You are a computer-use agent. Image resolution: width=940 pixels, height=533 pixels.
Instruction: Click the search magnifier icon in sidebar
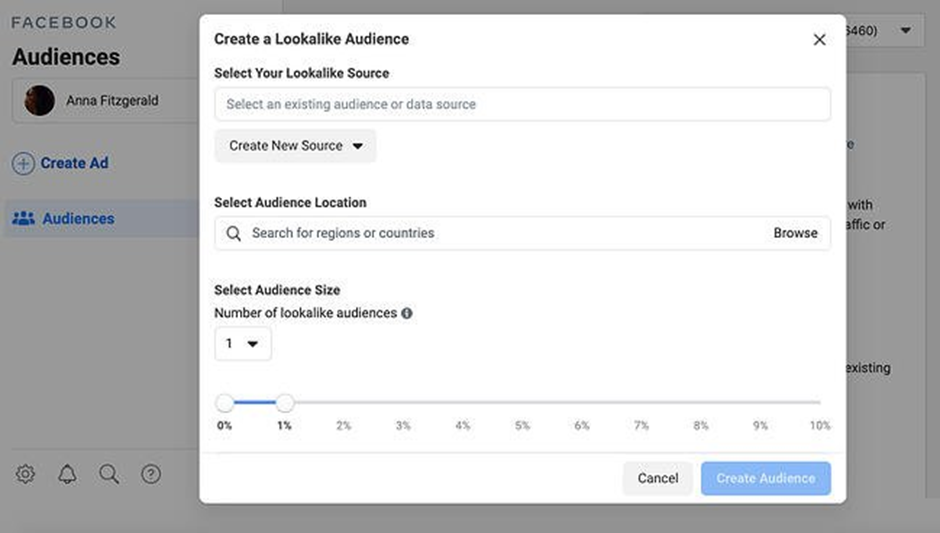(x=109, y=474)
